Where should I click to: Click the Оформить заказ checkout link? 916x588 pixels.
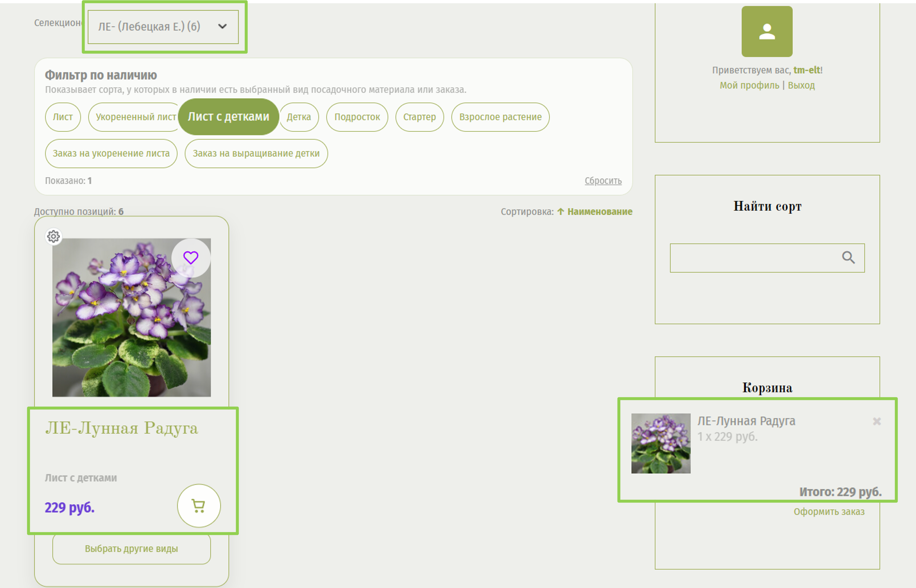point(829,512)
